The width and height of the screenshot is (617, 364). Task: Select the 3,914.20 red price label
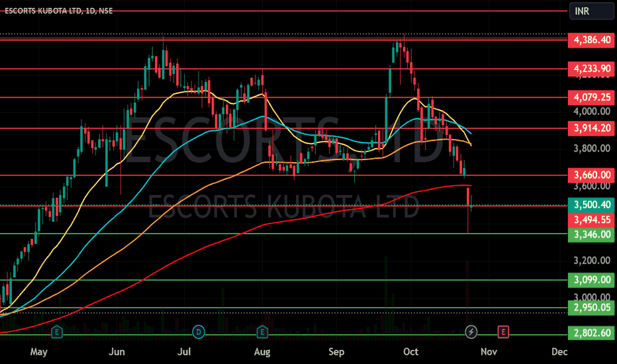tap(591, 128)
